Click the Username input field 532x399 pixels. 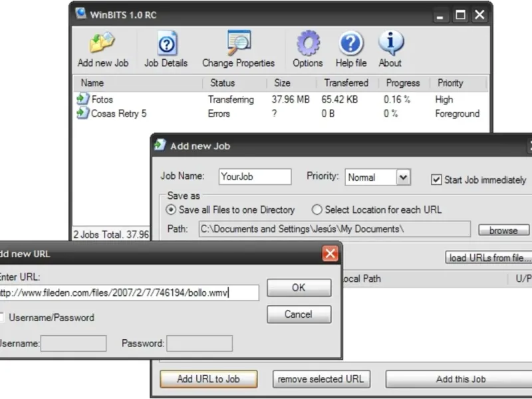(x=74, y=343)
